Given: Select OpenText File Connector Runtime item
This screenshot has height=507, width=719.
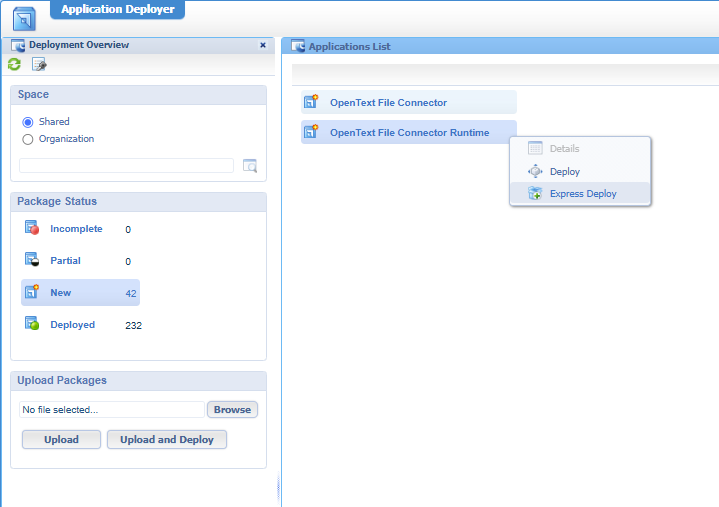Looking at the screenshot, I should click(x=409, y=132).
